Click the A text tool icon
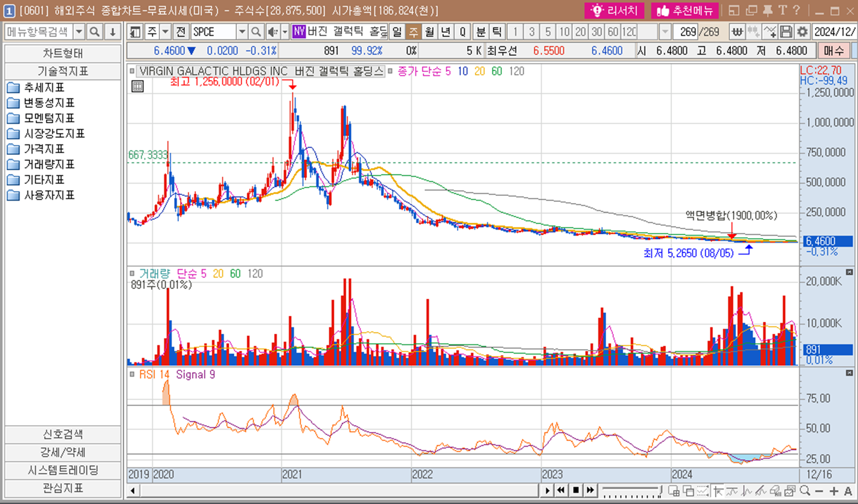The height and width of the screenshot is (504, 858). [848, 491]
